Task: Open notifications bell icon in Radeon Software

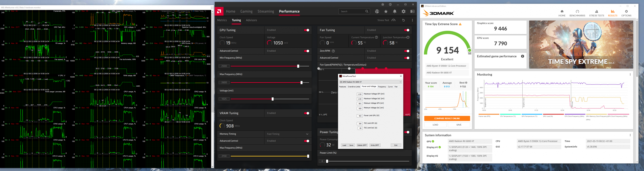Action: pyautogui.click(x=395, y=11)
